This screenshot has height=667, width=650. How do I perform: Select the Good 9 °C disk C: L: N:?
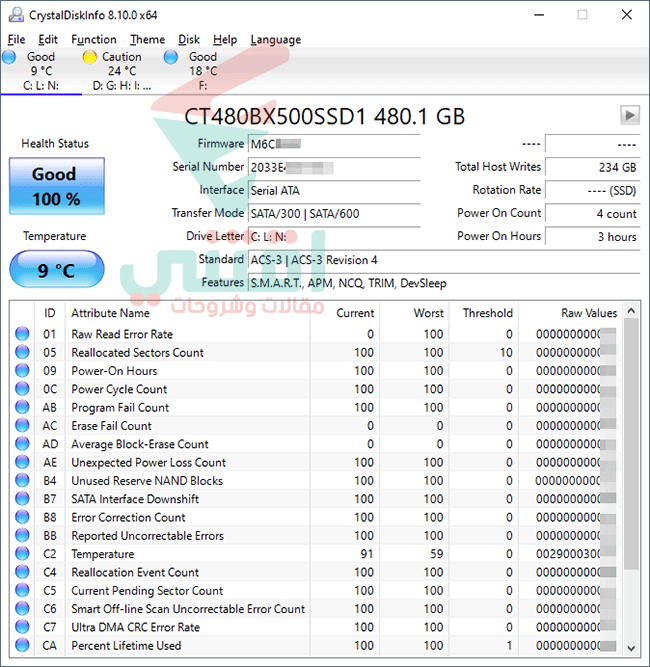[x=41, y=71]
